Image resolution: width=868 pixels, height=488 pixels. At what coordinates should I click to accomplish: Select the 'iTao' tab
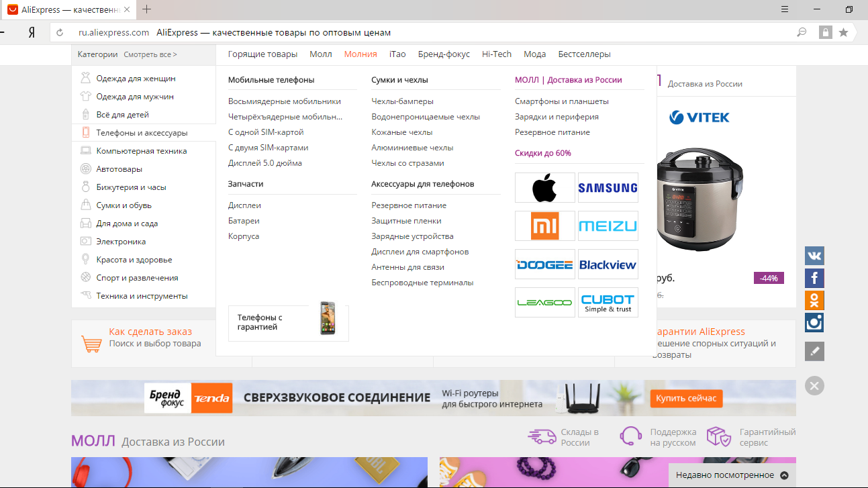click(x=397, y=54)
